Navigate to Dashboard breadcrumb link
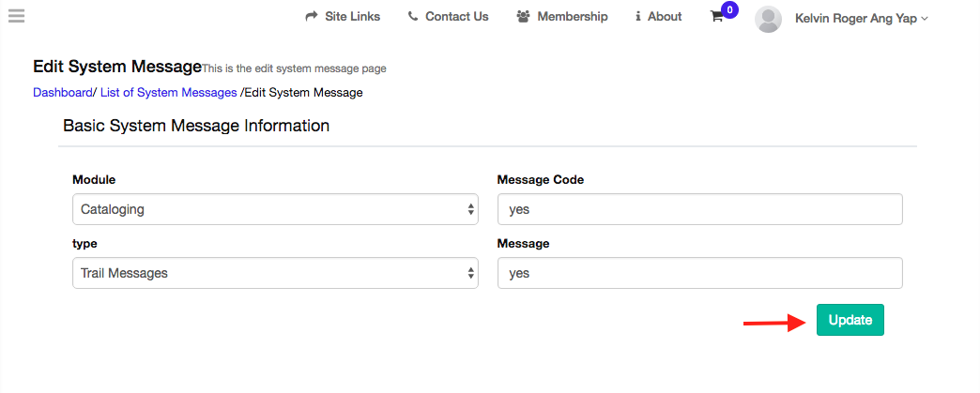This screenshot has width=980, height=393. (x=62, y=92)
